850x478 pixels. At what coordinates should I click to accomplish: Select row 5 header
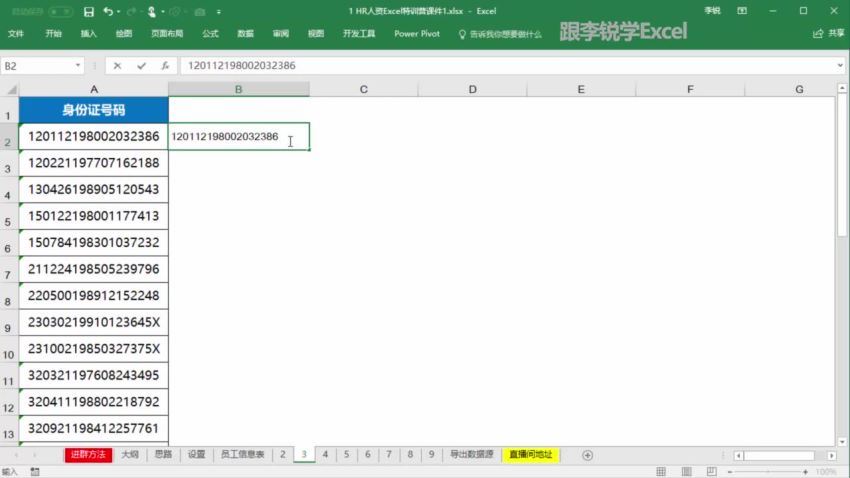pyautogui.click(x=8, y=217)
